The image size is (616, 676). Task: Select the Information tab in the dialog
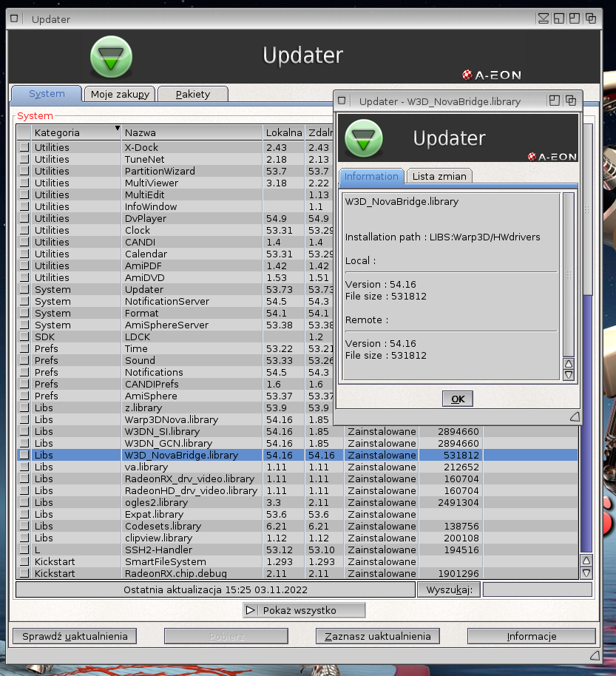(371, 176)
